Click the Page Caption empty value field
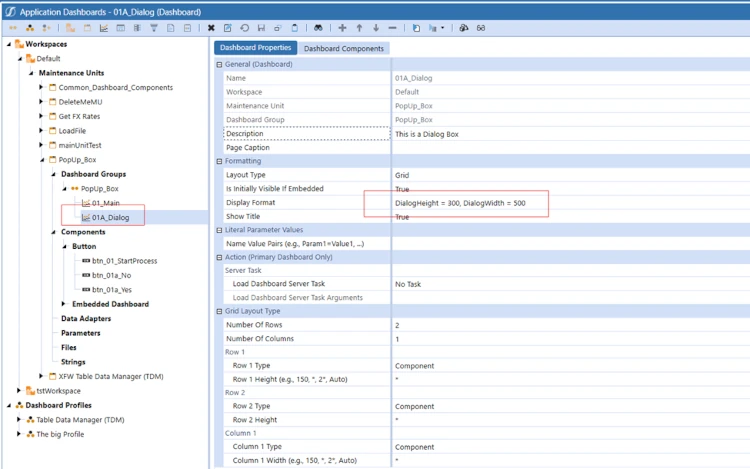The image size is (750, 469). tap(571, 148)
